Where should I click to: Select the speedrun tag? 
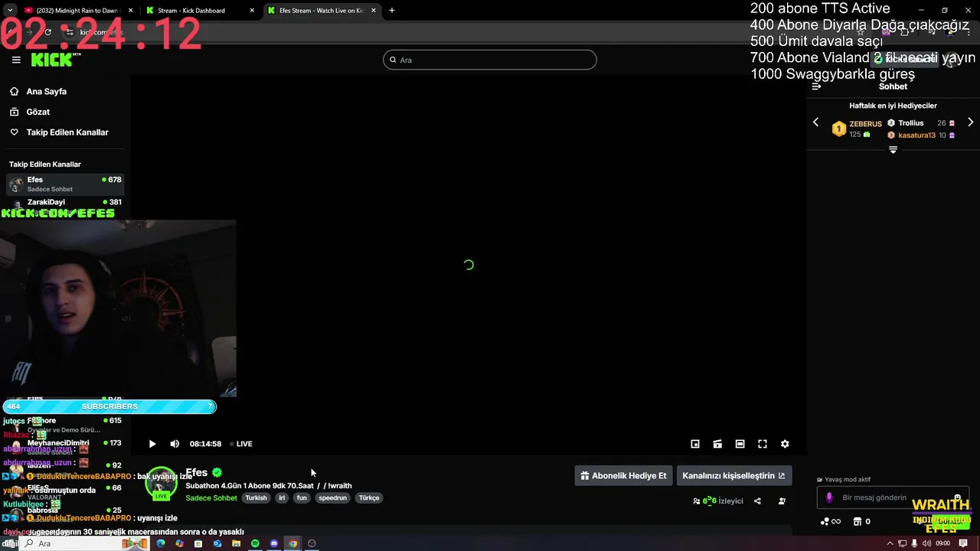pos(333,498)
